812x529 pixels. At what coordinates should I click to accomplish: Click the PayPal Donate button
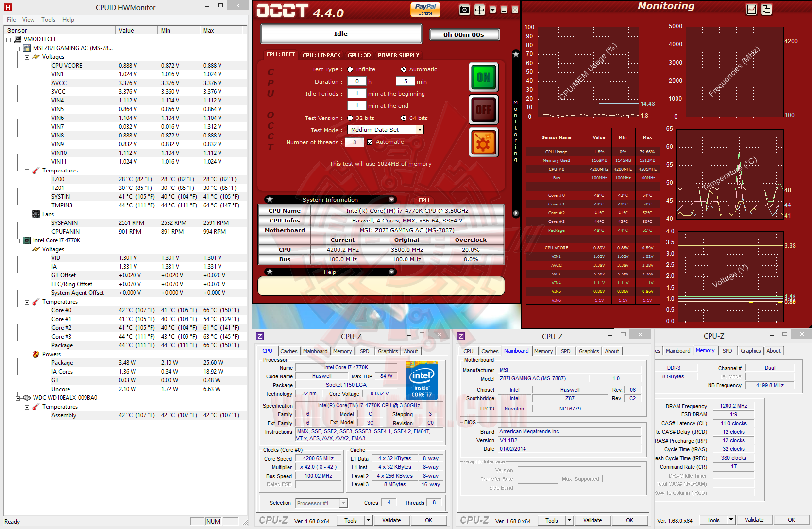425,9
